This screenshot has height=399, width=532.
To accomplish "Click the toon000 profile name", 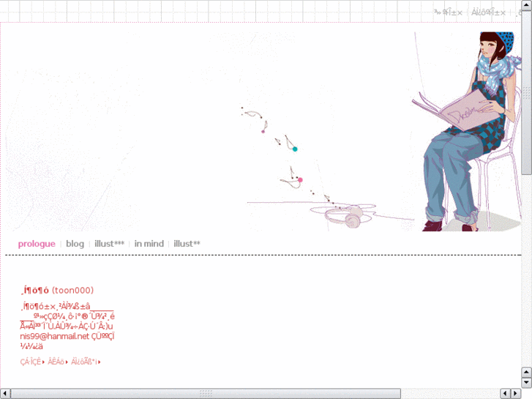I will coord(57,291).
